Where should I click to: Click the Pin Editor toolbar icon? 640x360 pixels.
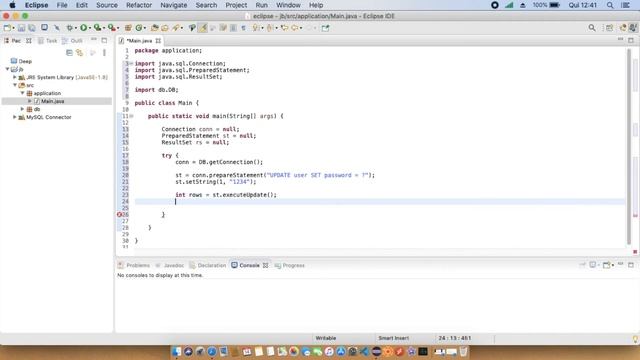[x=325, y=28]
